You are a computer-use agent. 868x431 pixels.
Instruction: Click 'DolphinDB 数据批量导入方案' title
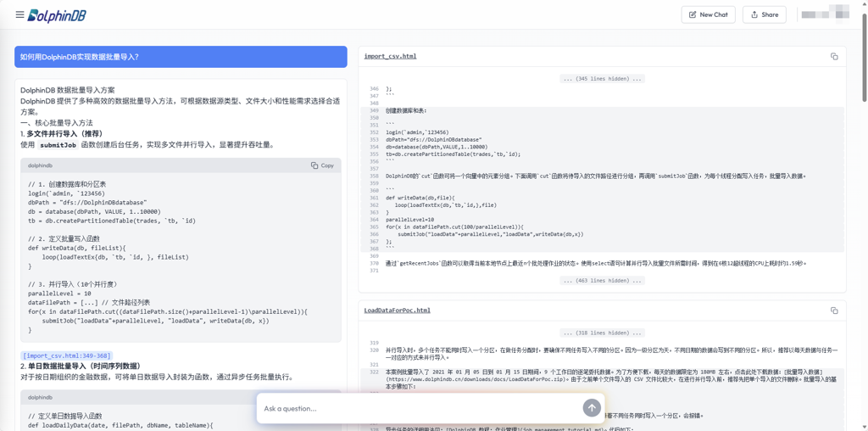pyautogui.click(x=68, y=90)
